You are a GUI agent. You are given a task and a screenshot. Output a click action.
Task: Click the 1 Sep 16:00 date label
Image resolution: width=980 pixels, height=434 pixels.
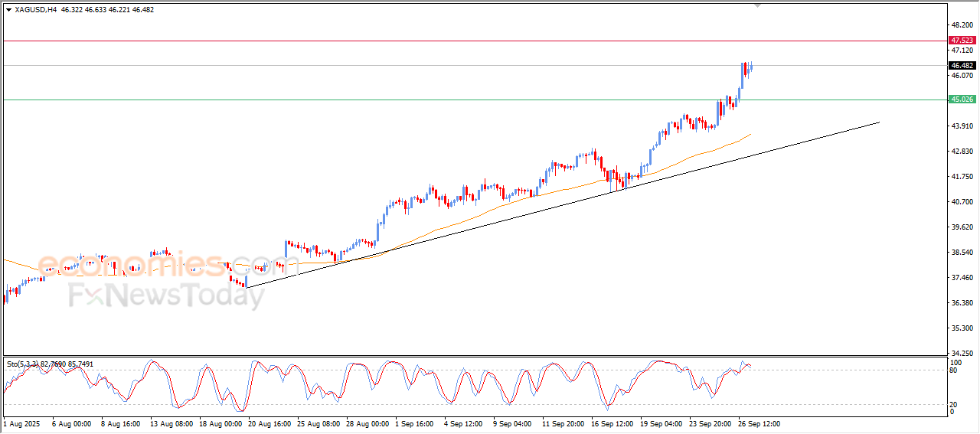(x=415, y=423)
